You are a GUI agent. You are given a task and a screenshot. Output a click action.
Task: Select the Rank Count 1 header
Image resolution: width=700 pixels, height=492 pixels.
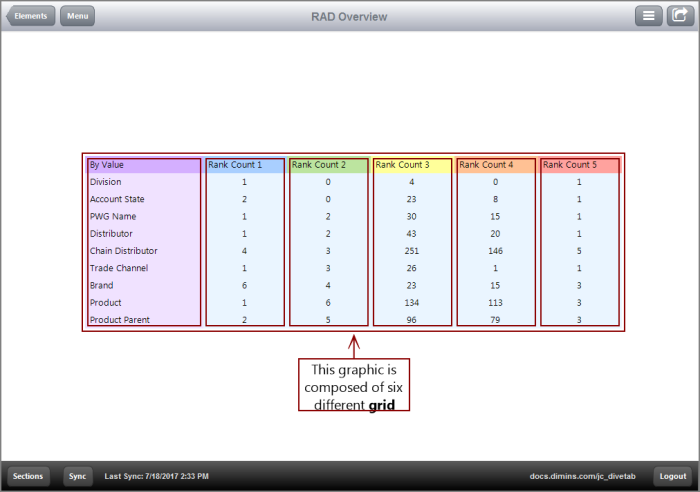pos(235,165)
